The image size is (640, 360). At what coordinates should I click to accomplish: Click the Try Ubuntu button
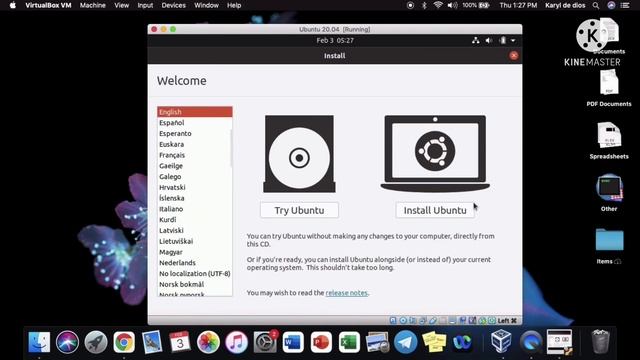(299, 210)
